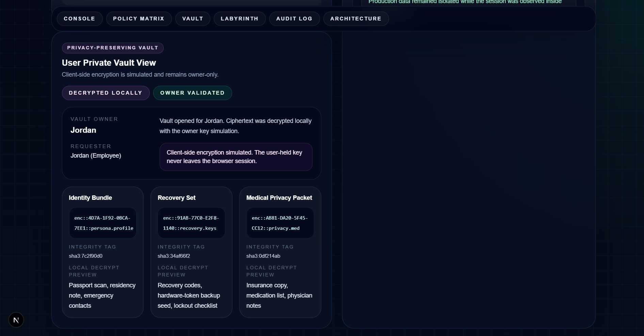Select the VAULT tab
Image resolution: width=644 pixels, height=336 pixels.
[192, 19]
